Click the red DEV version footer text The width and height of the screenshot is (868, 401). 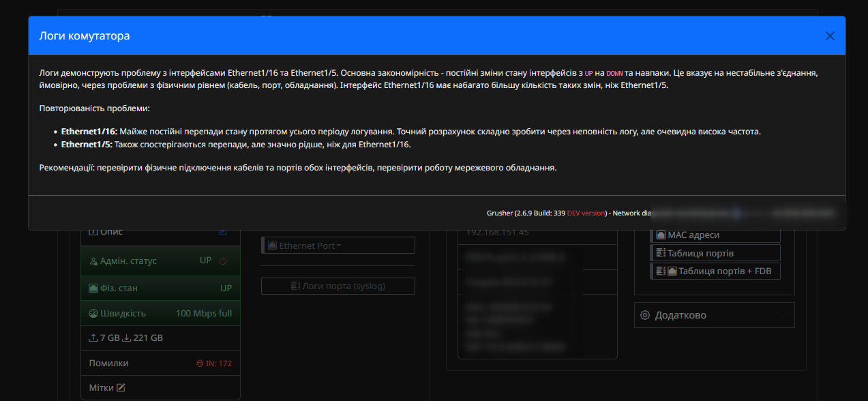[x=586, y=213]
